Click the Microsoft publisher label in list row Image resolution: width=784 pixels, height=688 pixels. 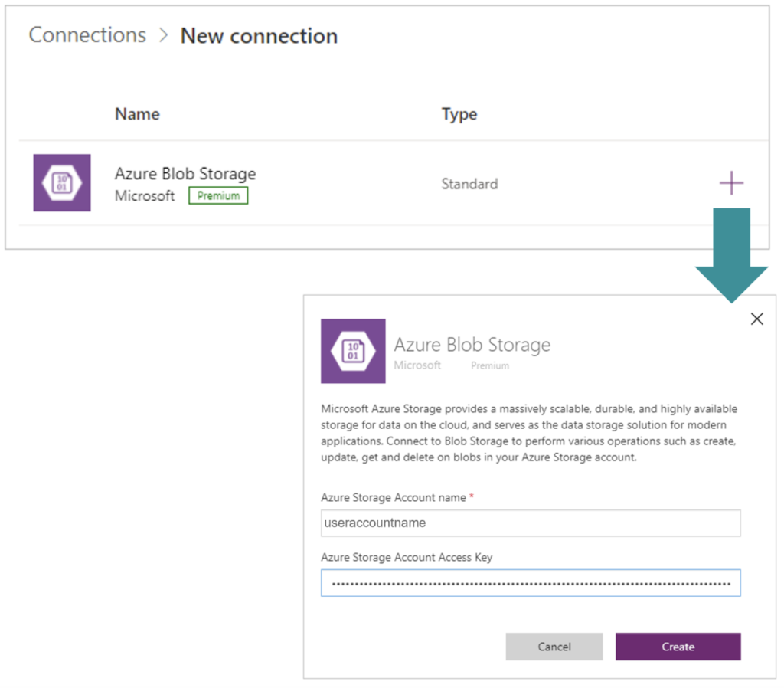point(145,195)
